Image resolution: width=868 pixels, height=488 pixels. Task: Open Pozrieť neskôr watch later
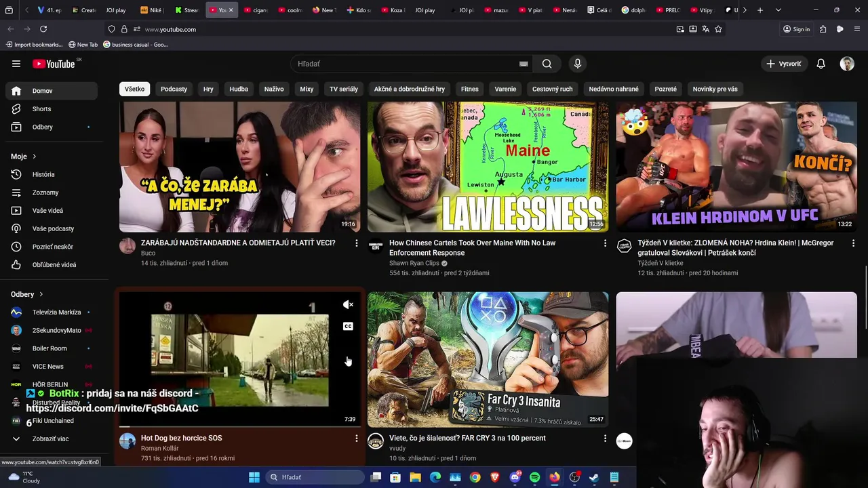click(52, 247)
